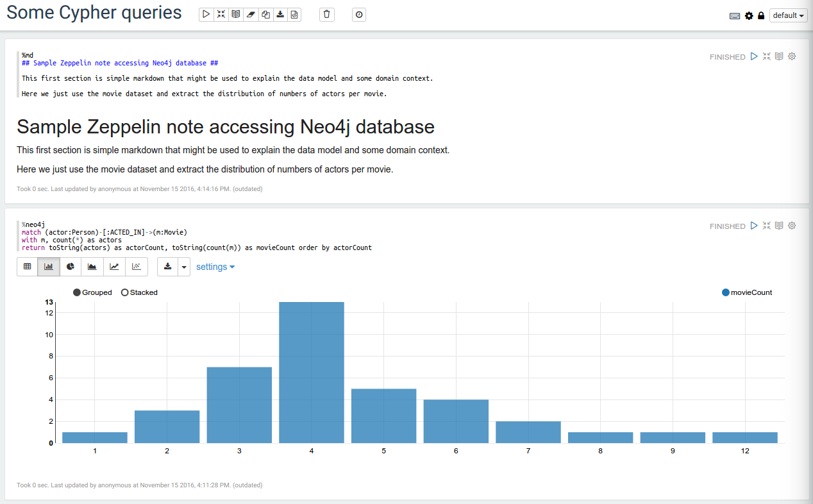Delete the note with trash icon

327,14
